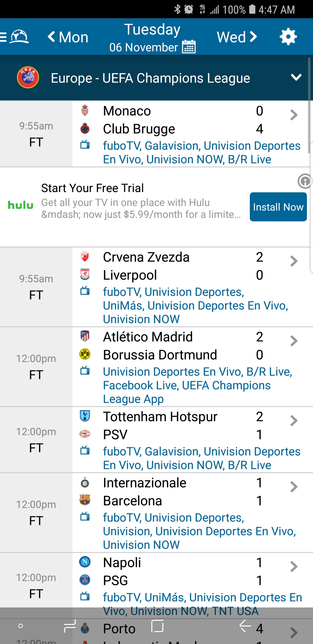Screen dimensions: 313x644
Task: Tap the Liverpool club crest
Action: [85, 274]
